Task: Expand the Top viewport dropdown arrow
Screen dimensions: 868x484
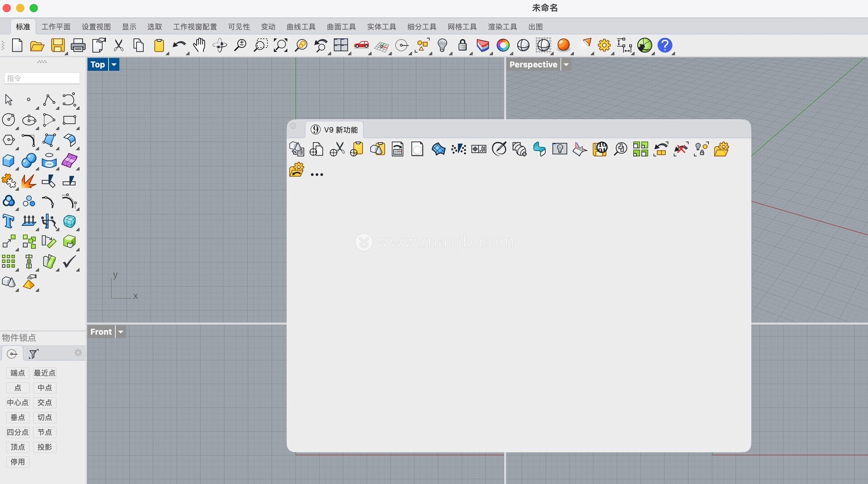Action: (x=114, y=65)
